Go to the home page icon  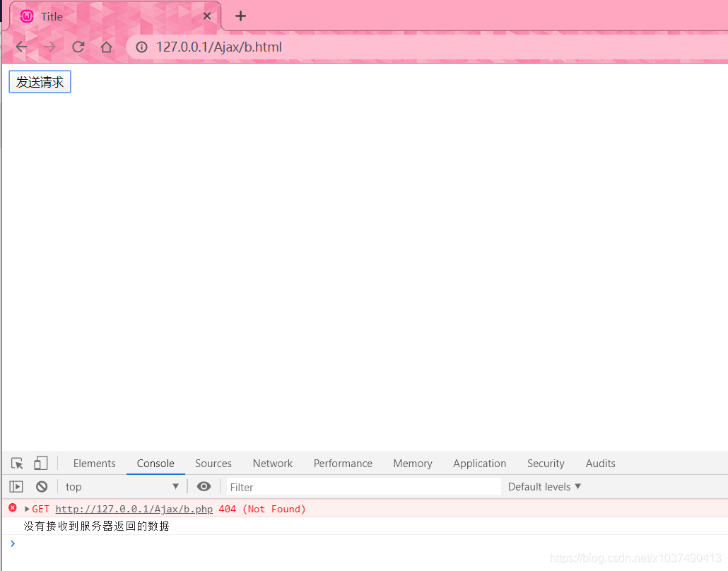[106, 47]
